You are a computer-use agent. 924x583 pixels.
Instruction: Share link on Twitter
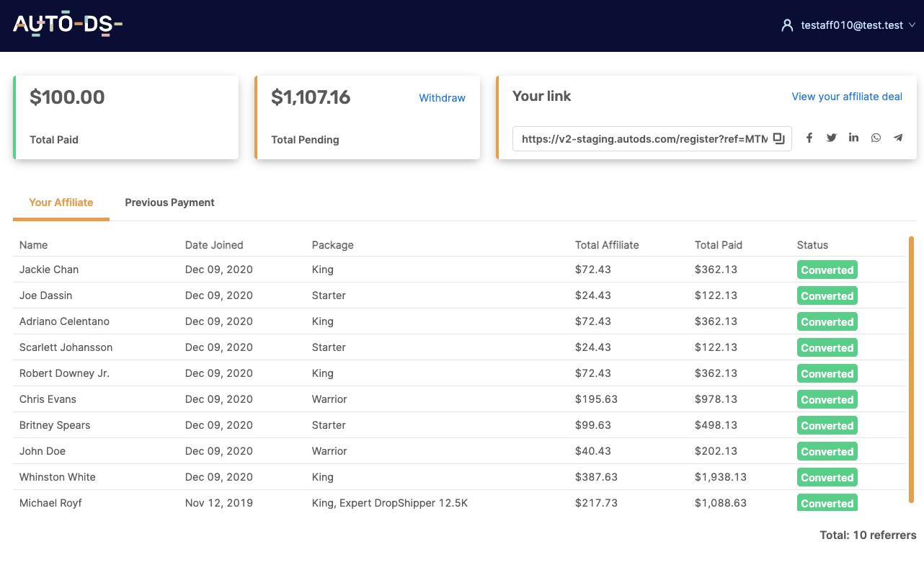tap(832, 138)
